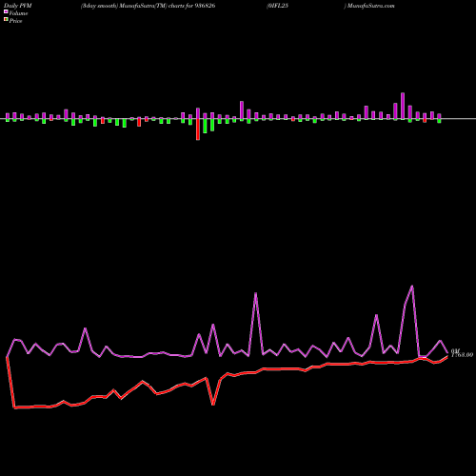Viewport: 476px width, 476px height.
Task: Select the 'Price' legend label
Action: click(15, 21)
